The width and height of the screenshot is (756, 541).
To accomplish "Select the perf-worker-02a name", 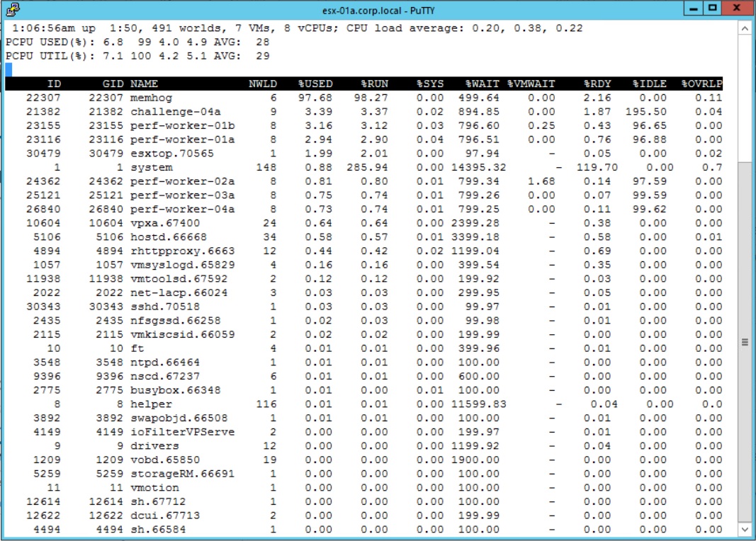I will coord(182,181).
